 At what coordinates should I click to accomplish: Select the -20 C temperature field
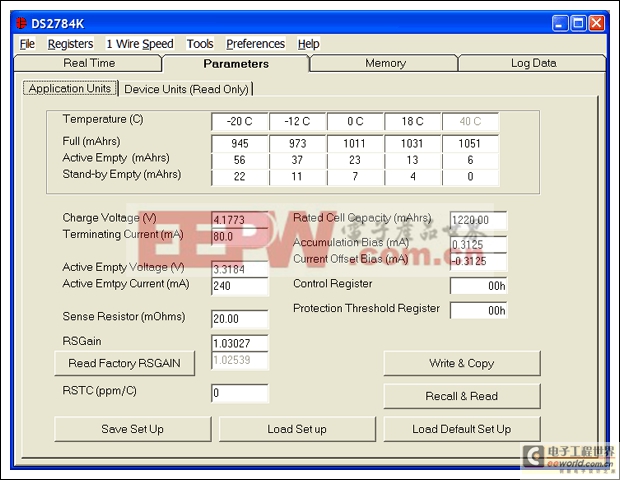240,121
